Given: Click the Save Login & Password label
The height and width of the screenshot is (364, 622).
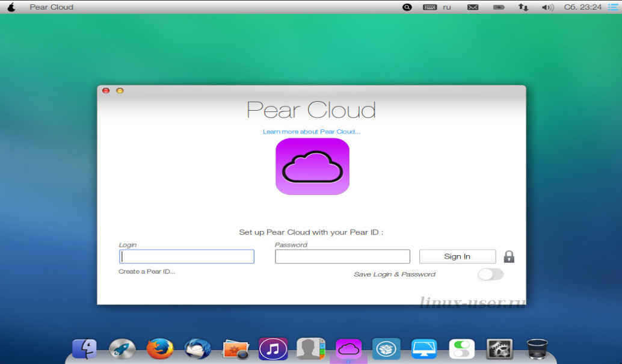Looking at the screenshot, I should [394, 274].
